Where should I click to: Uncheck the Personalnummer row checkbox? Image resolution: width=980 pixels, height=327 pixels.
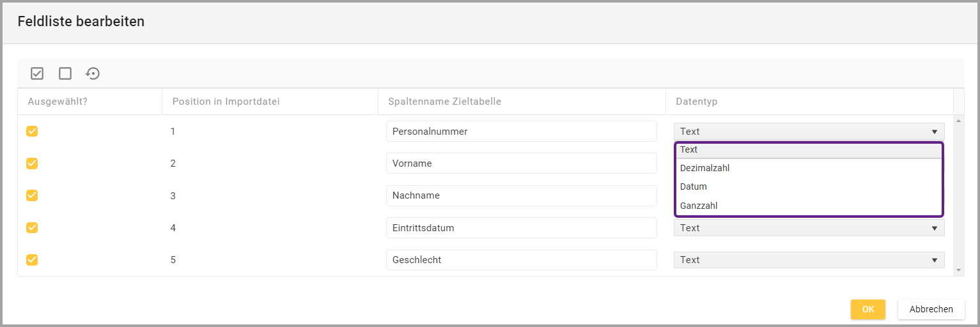click(32, 132)
